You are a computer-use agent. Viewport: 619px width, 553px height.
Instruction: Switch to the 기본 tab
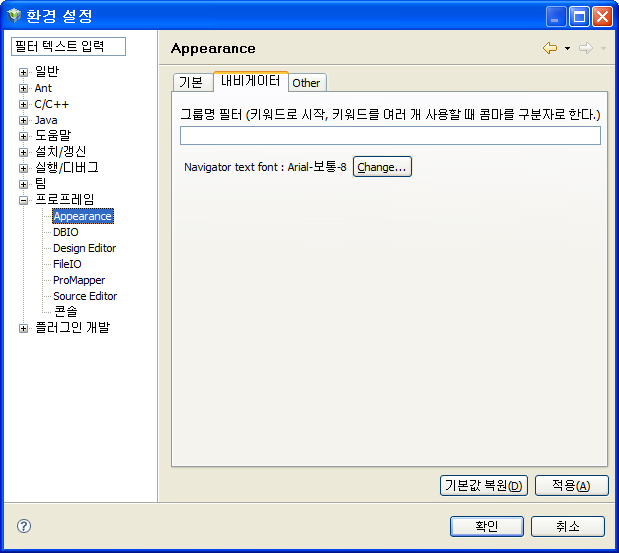(x=190, y=83)
